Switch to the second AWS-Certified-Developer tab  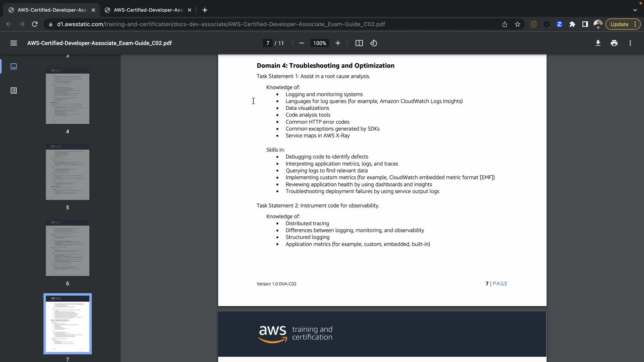148,10
